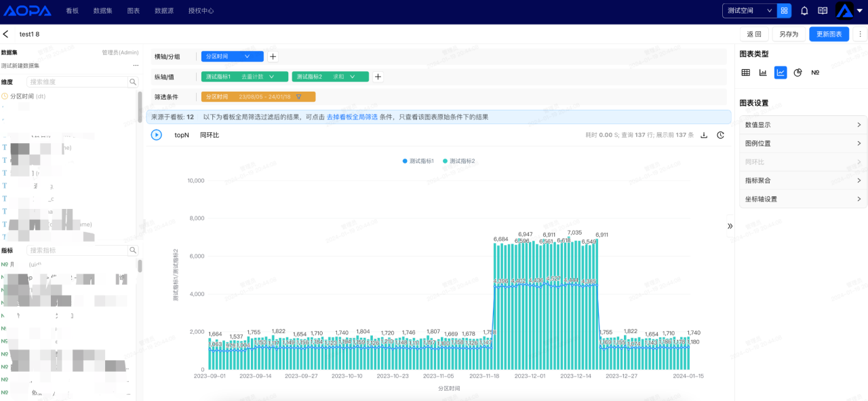Click the 返回 button
Image resolution: width=868 pixels, height=401 pixels.
pos(754,34)
